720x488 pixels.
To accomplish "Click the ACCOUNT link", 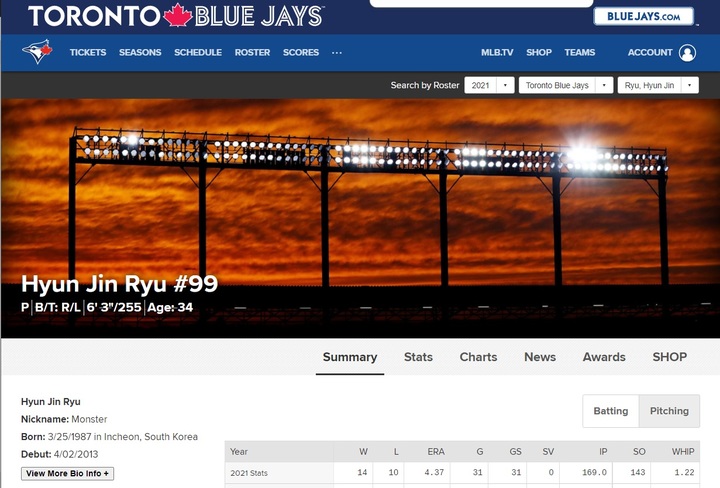I will point(650,52).
